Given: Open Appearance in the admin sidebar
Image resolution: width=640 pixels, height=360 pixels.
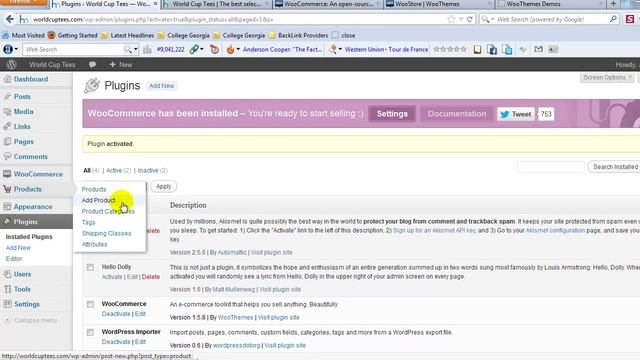Looking at the screenshot, I should tap(33, 207).
